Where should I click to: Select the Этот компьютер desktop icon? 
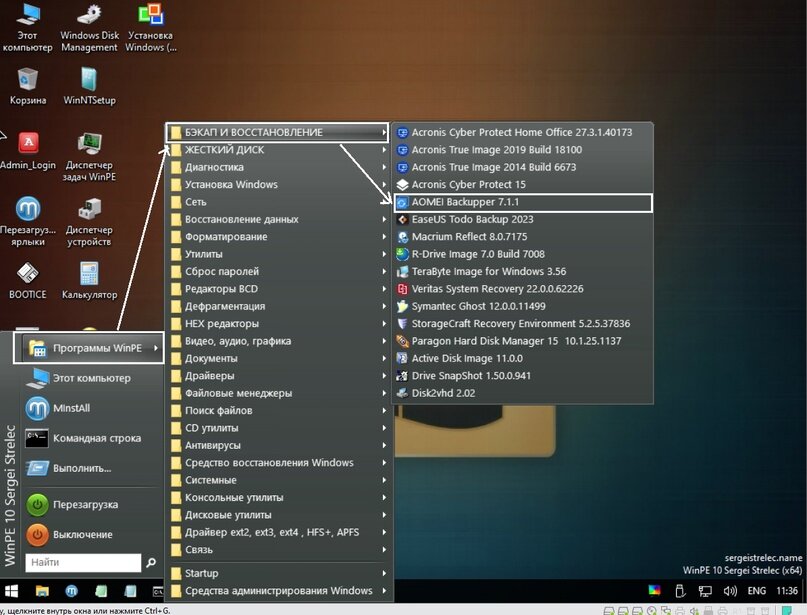(27, 28)
